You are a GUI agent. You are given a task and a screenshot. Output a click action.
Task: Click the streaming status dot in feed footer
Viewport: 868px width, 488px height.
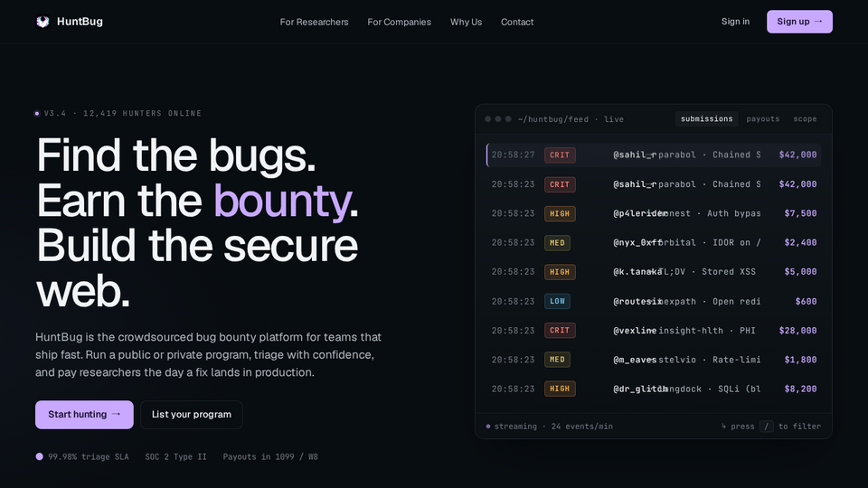click(x=487, y=427)
